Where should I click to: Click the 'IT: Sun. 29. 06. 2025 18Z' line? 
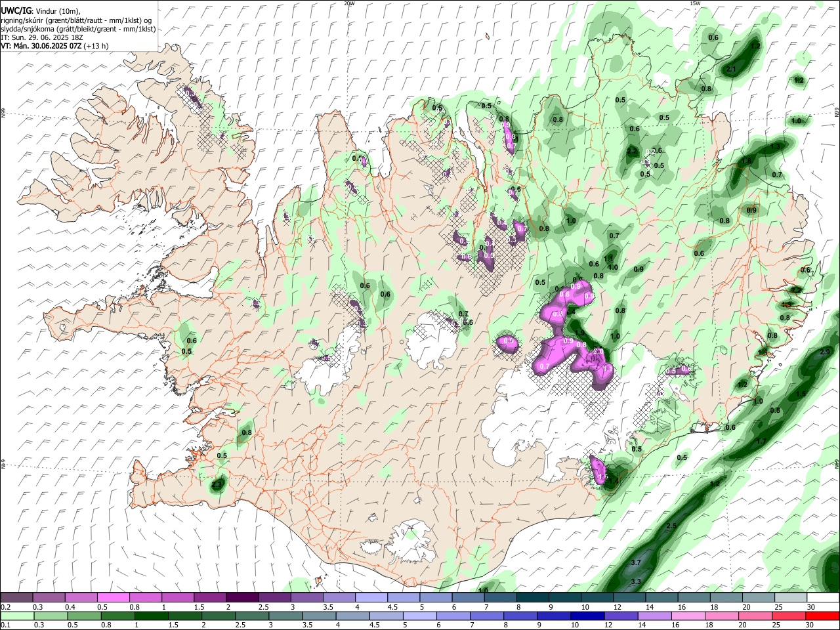pyautogui.click(x=42, y=37)
